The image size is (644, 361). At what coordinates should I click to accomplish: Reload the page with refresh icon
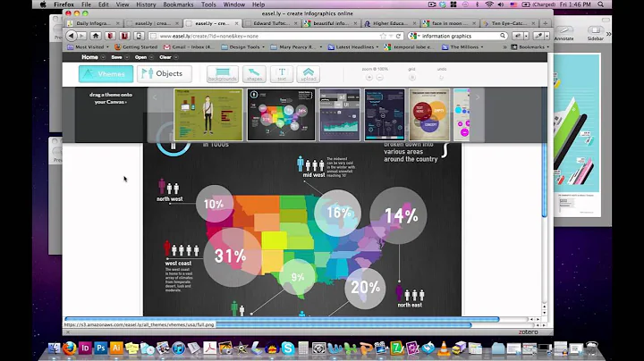pyautogui.click(x=398, y=36)
